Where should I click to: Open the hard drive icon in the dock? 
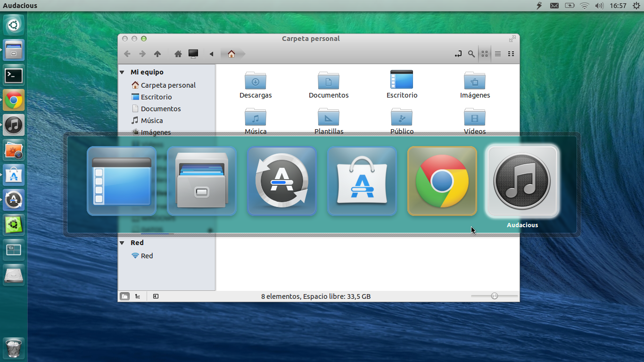pos(14,275)
